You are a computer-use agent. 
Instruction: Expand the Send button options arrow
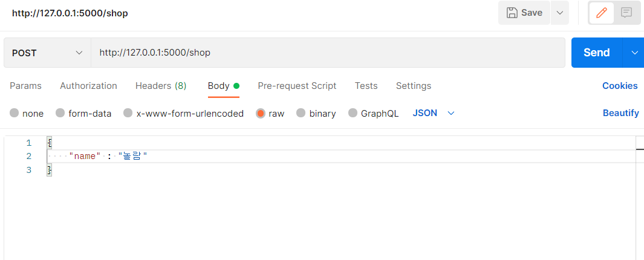tap(634, 53)
